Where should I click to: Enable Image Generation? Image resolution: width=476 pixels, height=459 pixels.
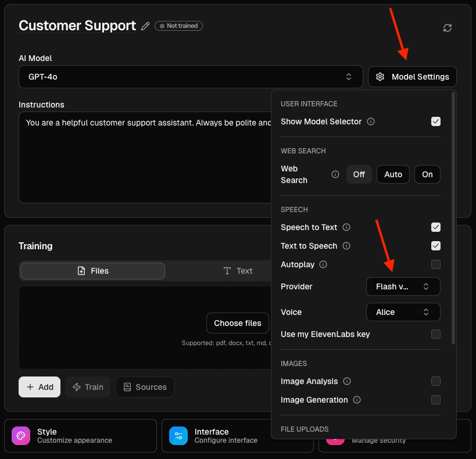436,400
